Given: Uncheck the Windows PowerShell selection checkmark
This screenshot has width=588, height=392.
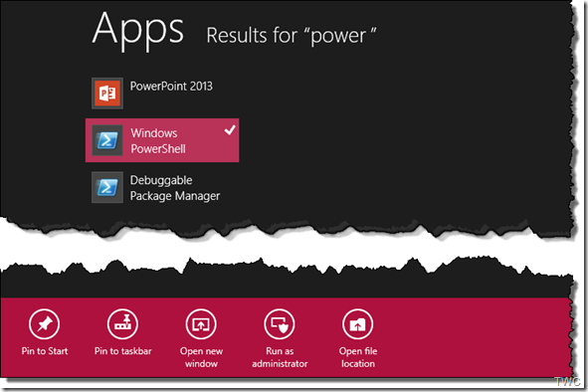Looking at the screenshot, I should click(x=230, y=130).
